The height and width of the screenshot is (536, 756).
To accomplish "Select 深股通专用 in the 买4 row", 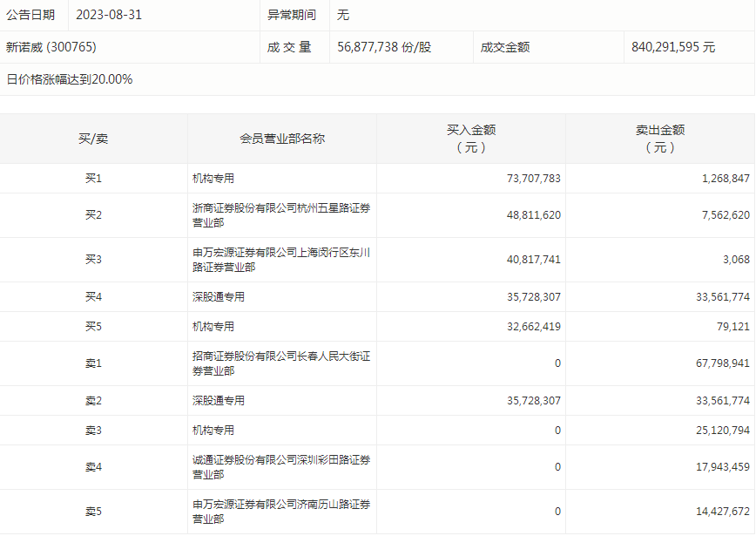I will click(x=219, y=296).
